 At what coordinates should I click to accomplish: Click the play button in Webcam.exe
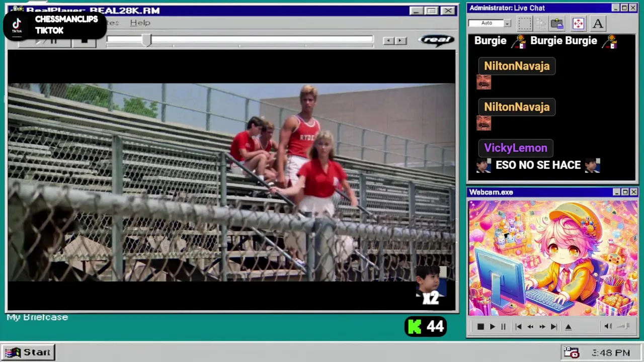(492, 327)
